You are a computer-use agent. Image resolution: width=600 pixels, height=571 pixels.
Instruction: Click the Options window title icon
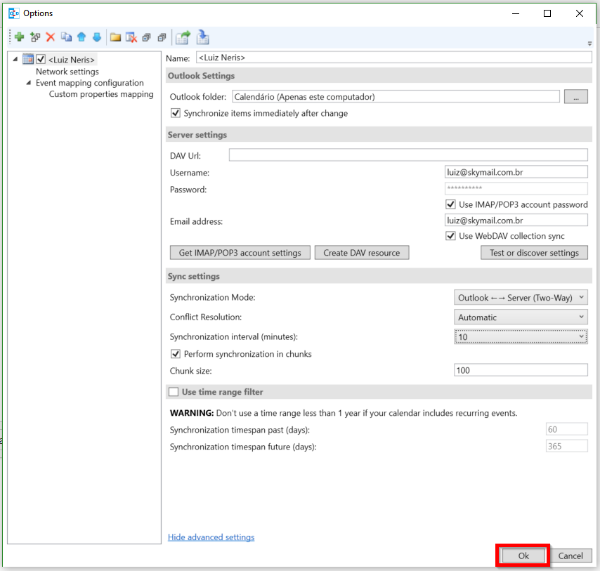[x=14, y=13]
